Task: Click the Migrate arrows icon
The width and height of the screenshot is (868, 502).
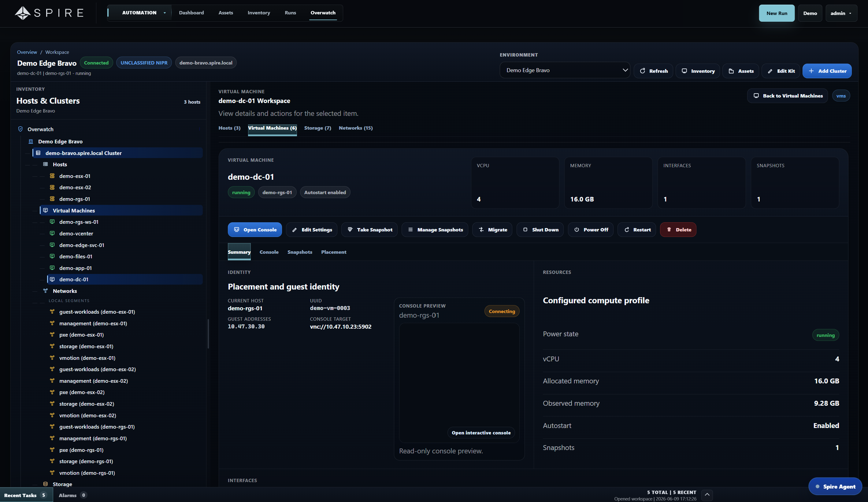Action: pos(481,230)
